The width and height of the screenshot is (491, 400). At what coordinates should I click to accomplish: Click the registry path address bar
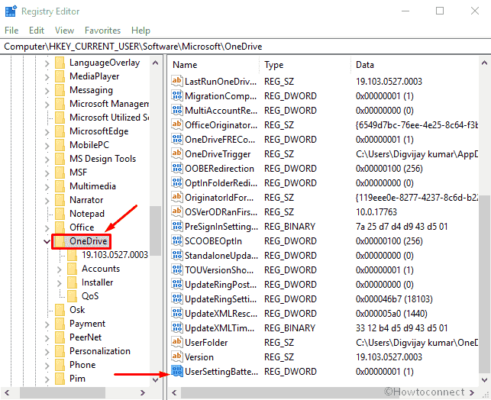click(x=245, y=46)
